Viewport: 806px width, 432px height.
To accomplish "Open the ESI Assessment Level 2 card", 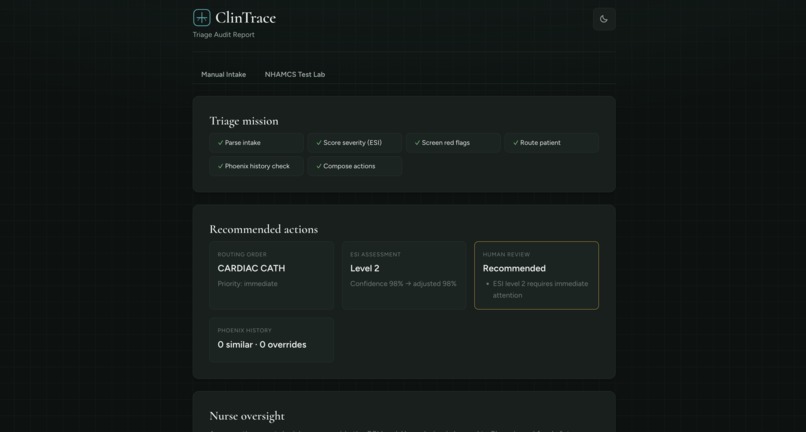I will (404, 276).
